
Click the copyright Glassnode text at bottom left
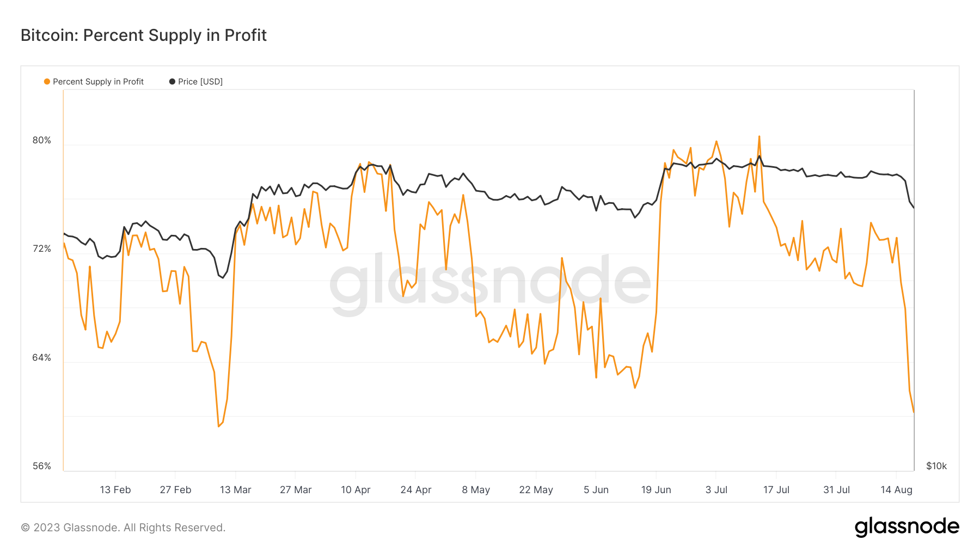click(123, 527)
